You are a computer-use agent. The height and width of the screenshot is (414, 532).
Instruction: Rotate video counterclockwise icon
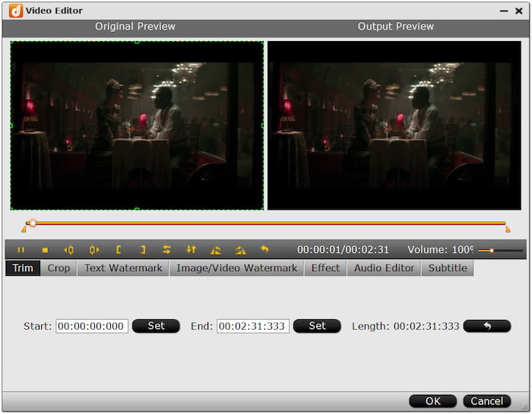[216, 250]
